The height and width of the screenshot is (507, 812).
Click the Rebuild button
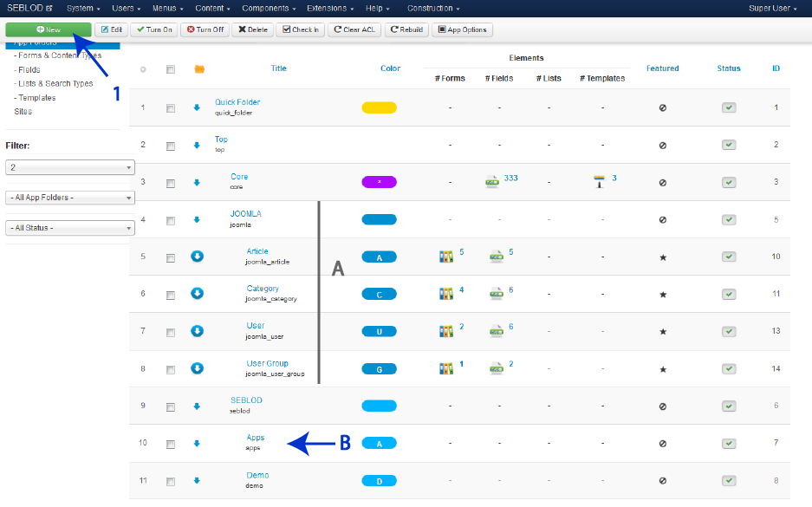click(x=406, y=29)
